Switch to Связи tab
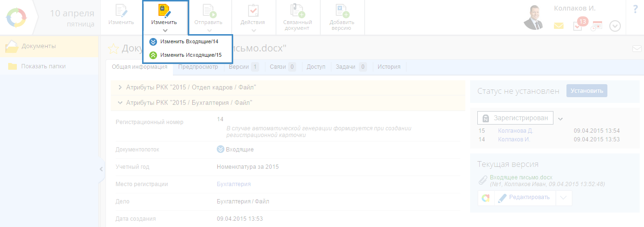Screen dimensions: 644x227 [x=283, y=67]
